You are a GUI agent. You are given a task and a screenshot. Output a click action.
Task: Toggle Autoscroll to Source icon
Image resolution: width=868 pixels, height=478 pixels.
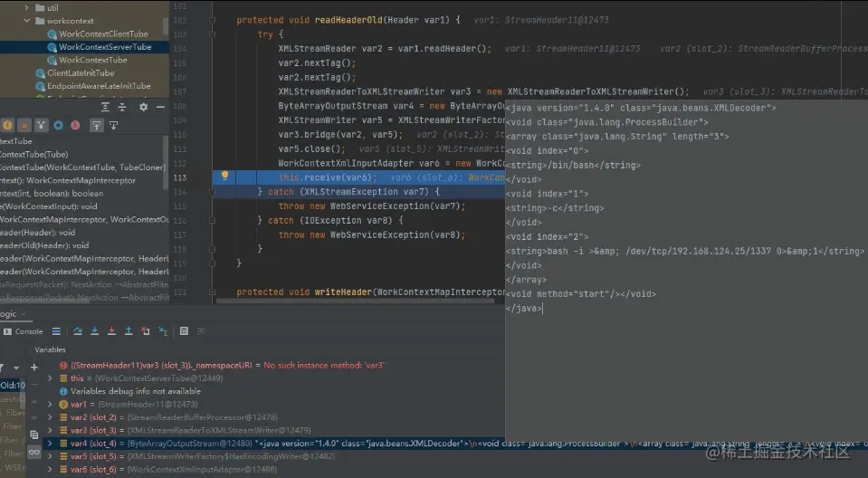96,125
